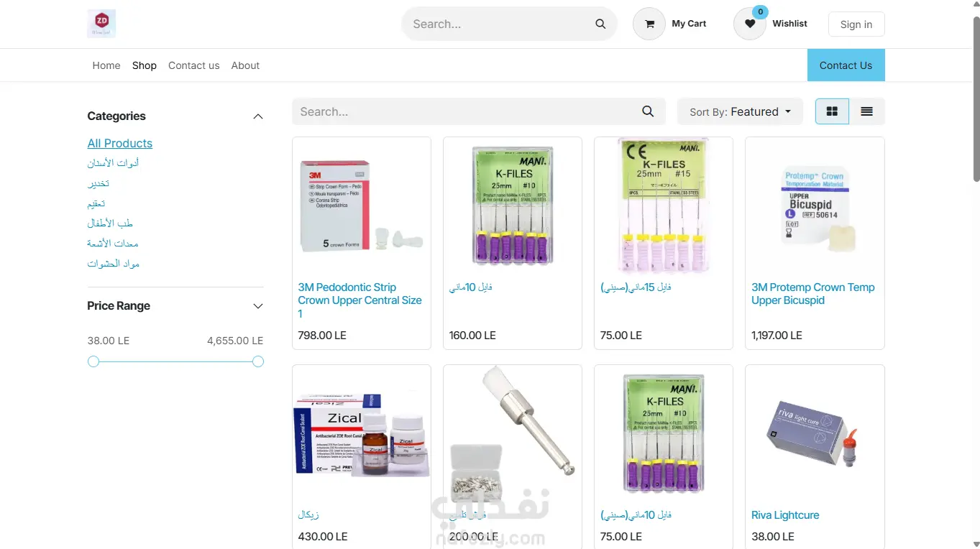The width and height of the screenshot is (980, 549).
Task: Open 3M Pedodontic Strip Crown product image
Action: (362, 206)
